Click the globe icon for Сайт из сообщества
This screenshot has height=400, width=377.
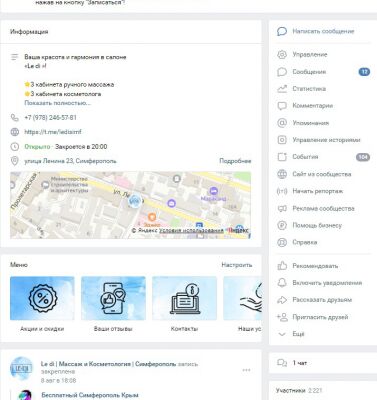(282, 174)
